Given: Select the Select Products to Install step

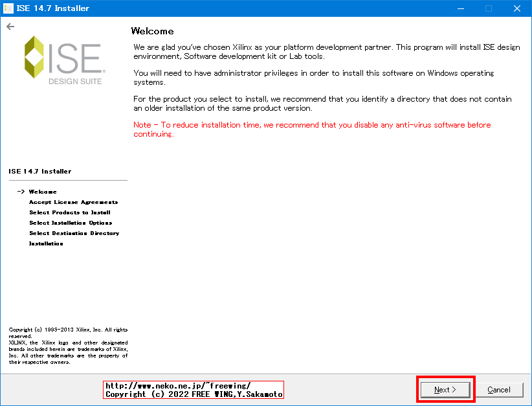Looking at the screenshot, I should coord(69,212).
